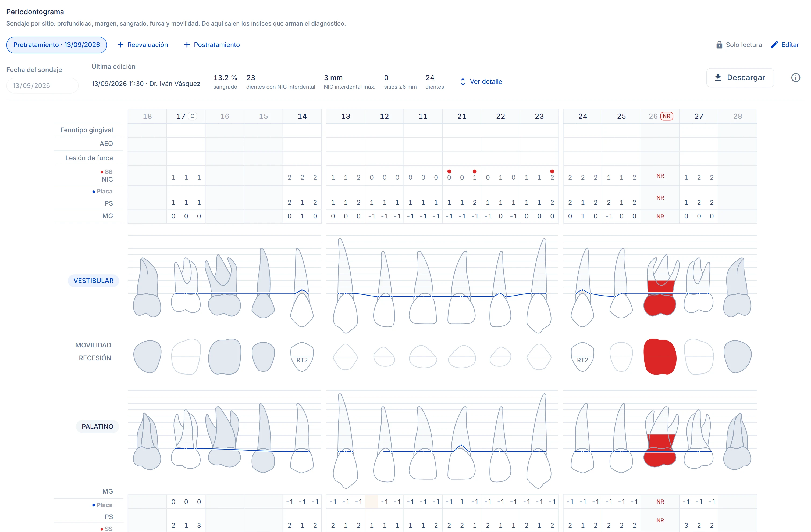Expand Ver detalle statistics
The image size is (811, 532).
[x=481, y=81]
